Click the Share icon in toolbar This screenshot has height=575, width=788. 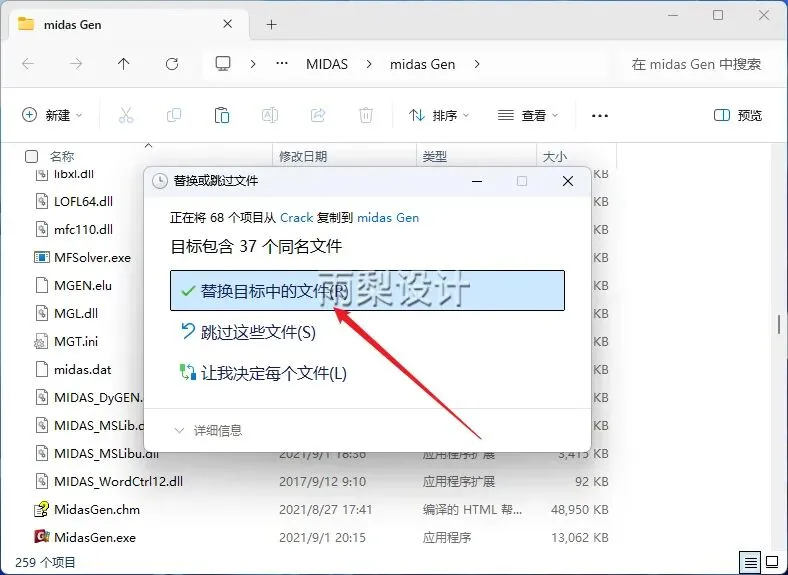pyautogui.click(x=318, y=116)
